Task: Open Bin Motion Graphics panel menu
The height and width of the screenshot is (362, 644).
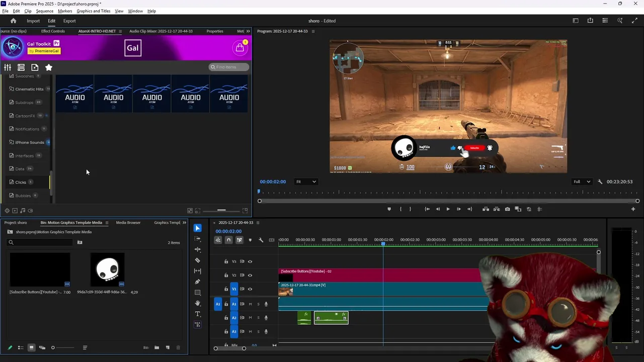Action: pyautogui.click(x=107, y=223)
